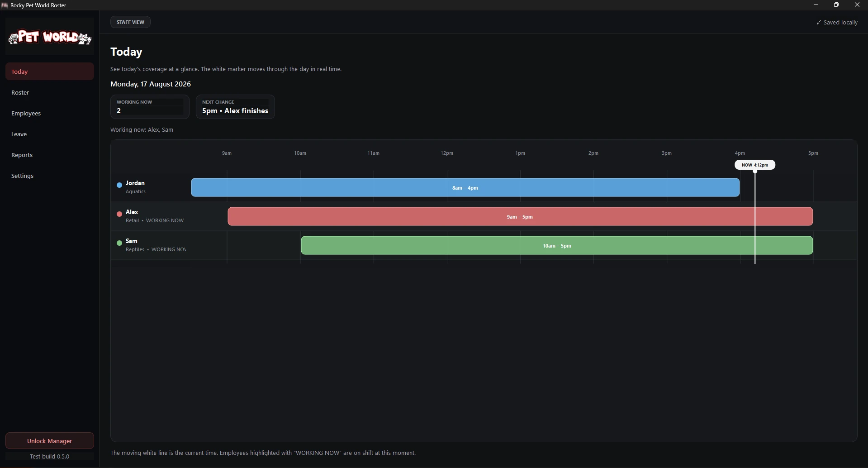Click Alex's red colour dot
Viewport: 868px width, 468px height.
pos(119,214)
